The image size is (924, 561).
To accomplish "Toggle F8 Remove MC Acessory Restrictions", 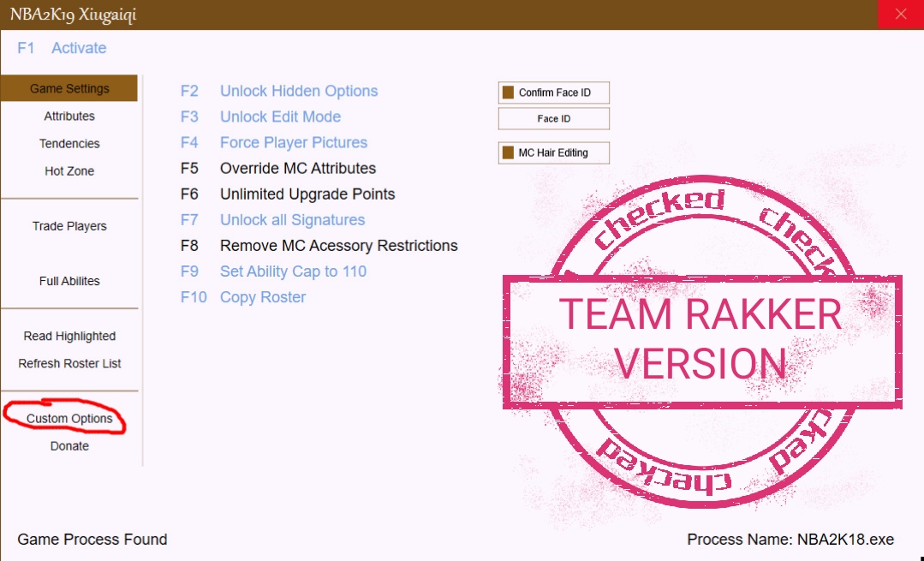I will (x=319, y=246).
